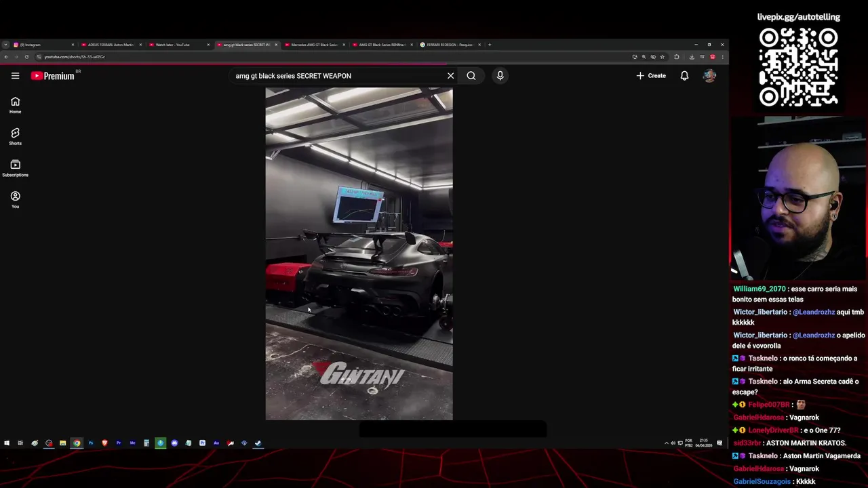Viewport: 868px width, 488px height.
Task: Open a new browser tab
Action: (x=490, y=45)
